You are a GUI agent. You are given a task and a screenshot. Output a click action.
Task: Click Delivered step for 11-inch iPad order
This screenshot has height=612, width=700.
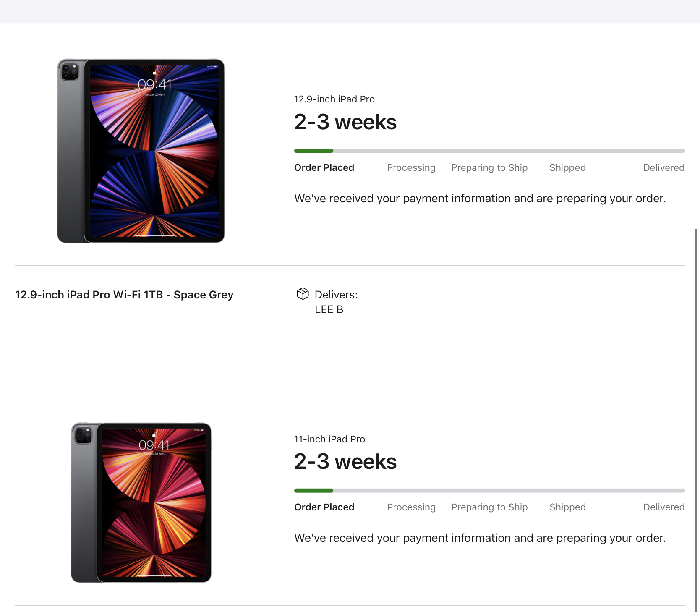coord(663,507)
